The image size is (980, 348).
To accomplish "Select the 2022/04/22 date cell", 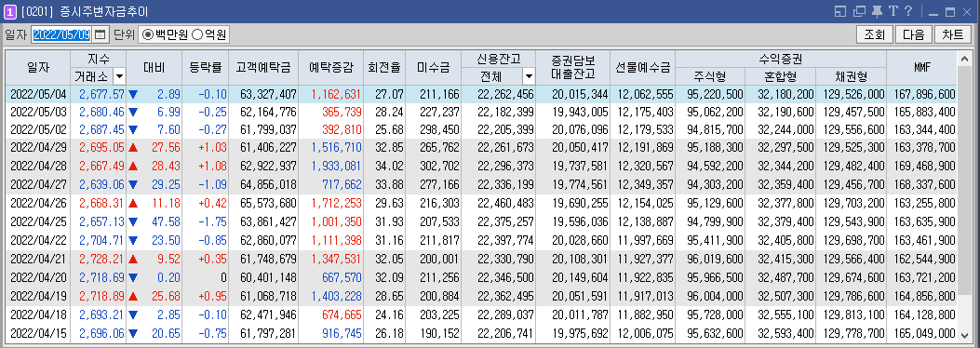I will 38,240.
